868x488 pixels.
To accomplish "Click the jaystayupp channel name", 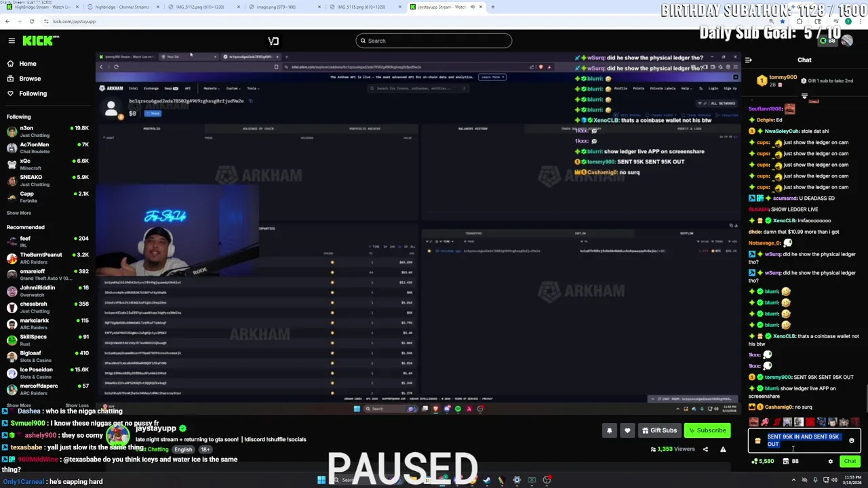I will [x=155, y=428].
